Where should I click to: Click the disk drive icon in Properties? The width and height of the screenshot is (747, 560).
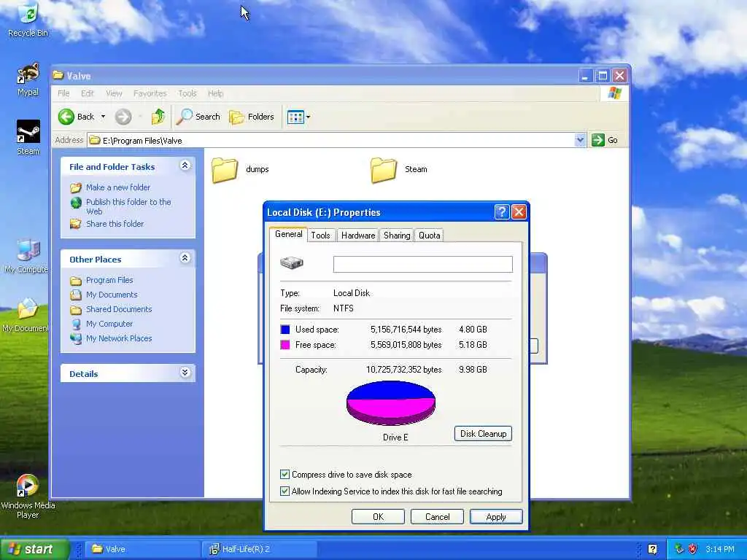pos(292,262)
